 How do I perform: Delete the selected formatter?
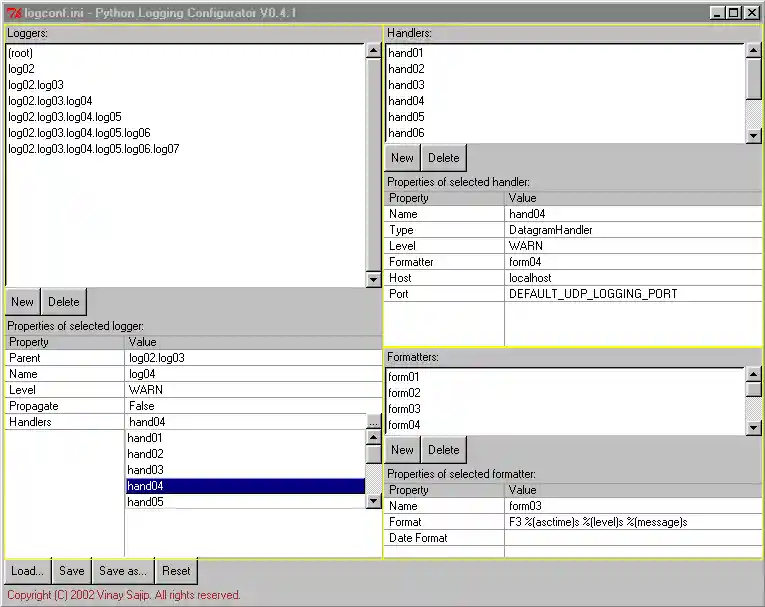(443, 450)
